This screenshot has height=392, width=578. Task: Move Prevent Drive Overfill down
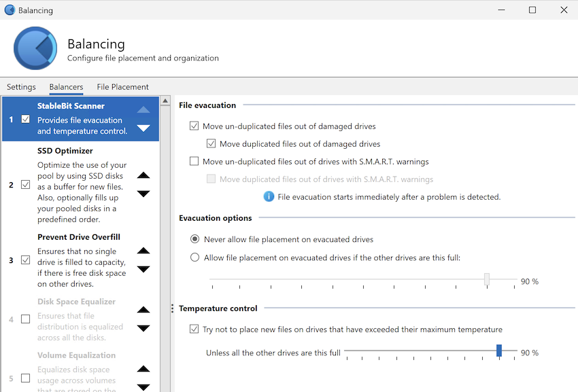coord(143,269)
